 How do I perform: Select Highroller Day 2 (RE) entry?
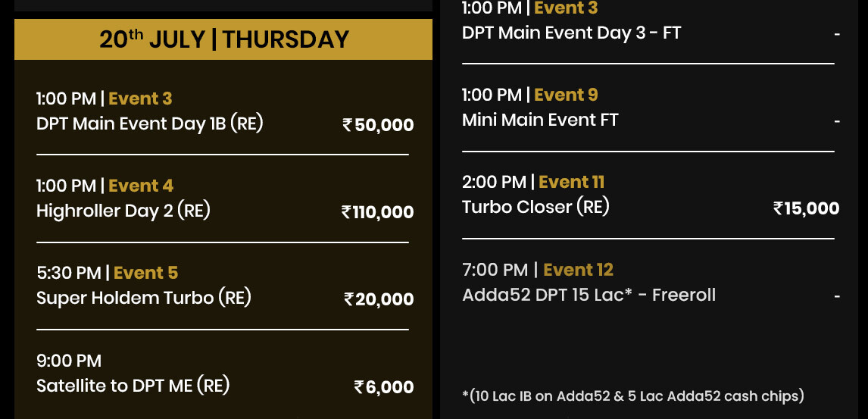123,211
